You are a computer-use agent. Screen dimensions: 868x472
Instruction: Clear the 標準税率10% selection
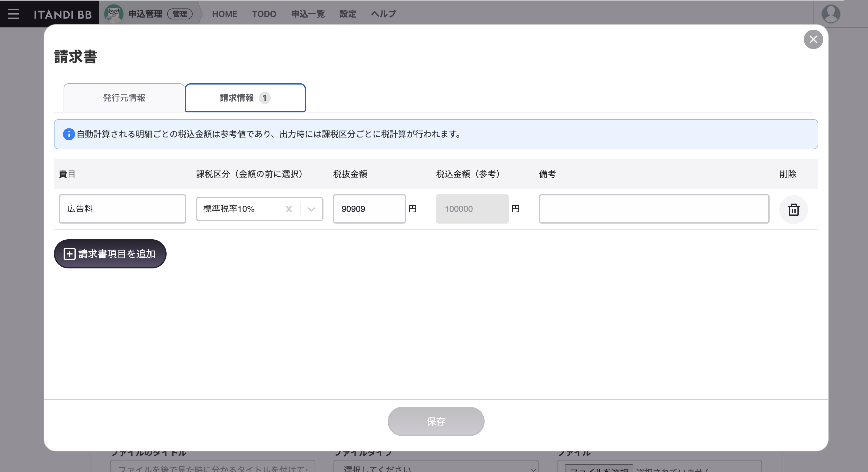point(289,209)
